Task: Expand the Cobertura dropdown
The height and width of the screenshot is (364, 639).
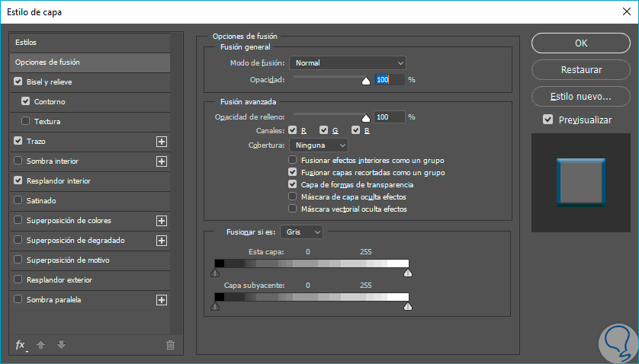Action: 319,145
